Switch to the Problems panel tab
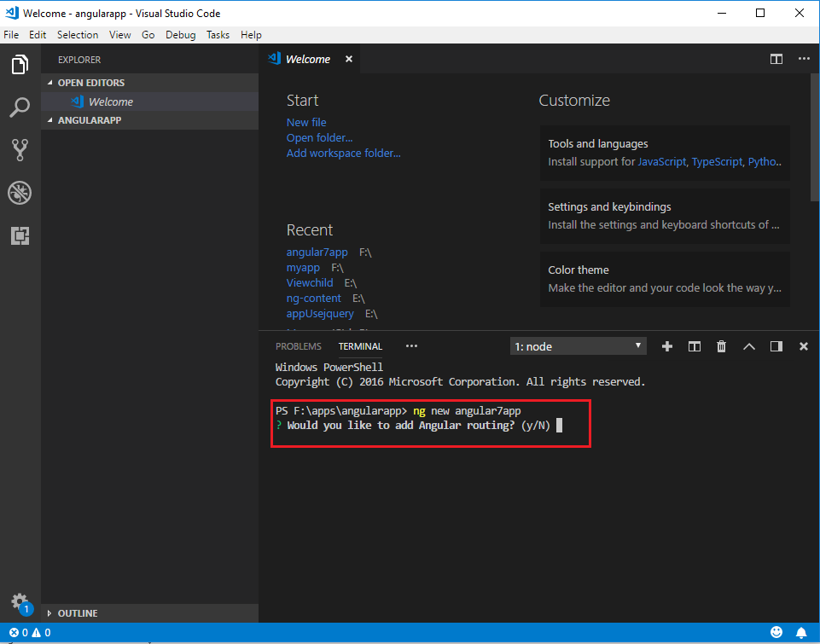Image resolution: width=820 pixels, height=644 pixels. click(298, 346)
